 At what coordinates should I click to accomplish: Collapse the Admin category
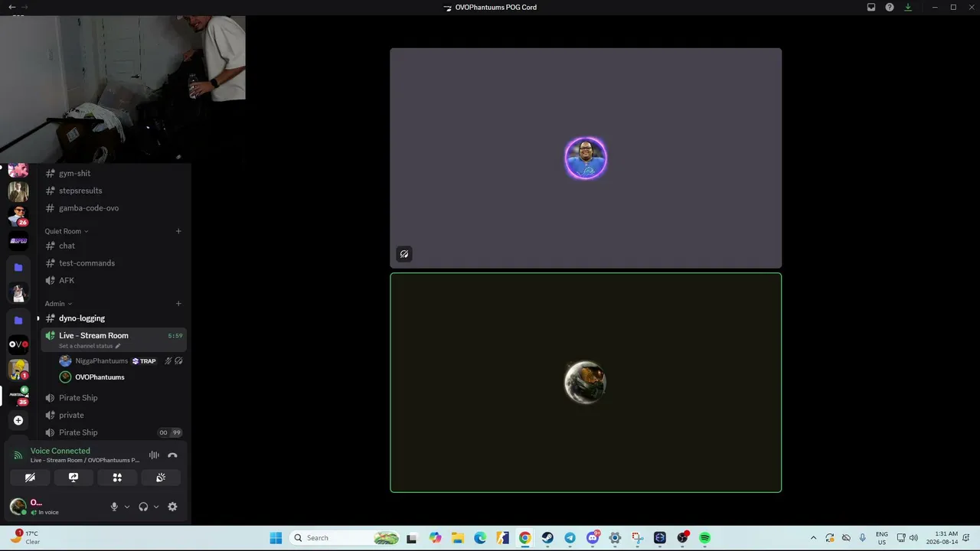pos(58,304)
